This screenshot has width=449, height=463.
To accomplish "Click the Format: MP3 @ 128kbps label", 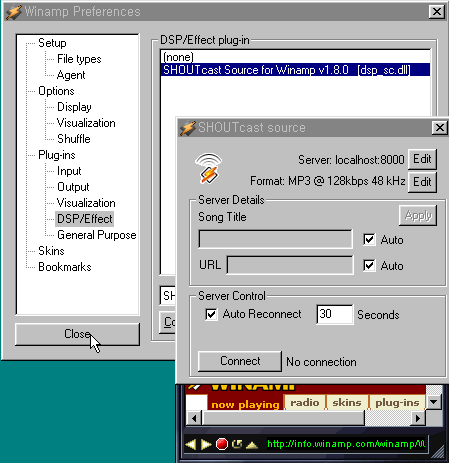I will [328, 181].
